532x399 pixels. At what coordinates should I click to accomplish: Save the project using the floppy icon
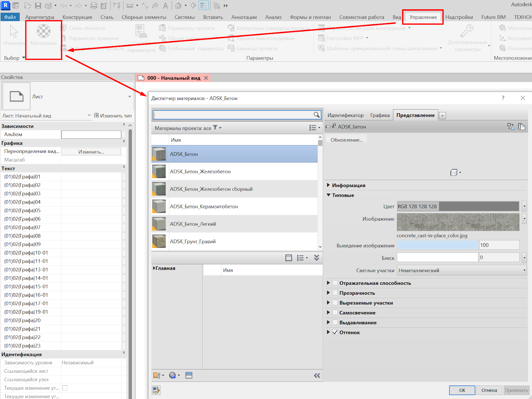point(38,6)
